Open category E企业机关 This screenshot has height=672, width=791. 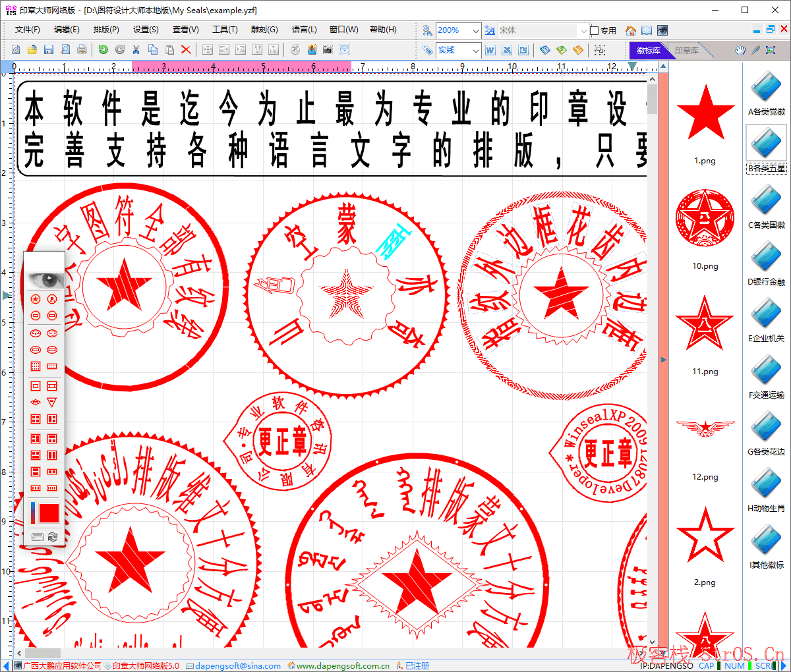coord(767,320)
